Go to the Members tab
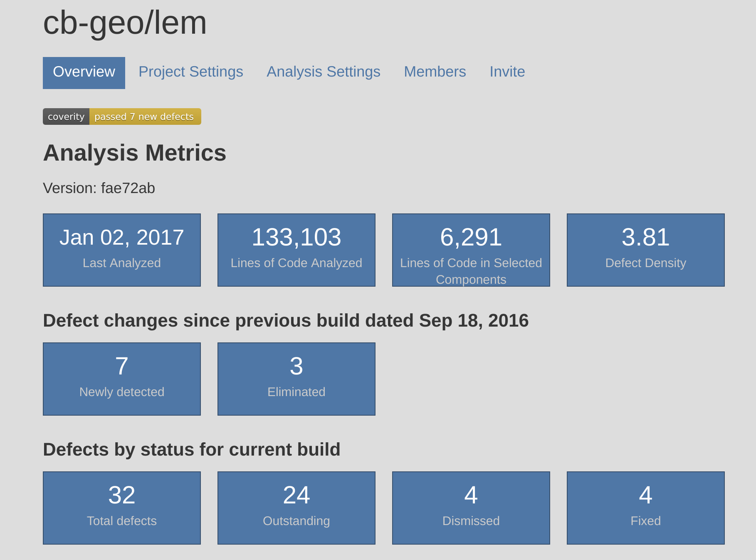The height and width of the screenshot is (560, 756). (x=435, y=72)
